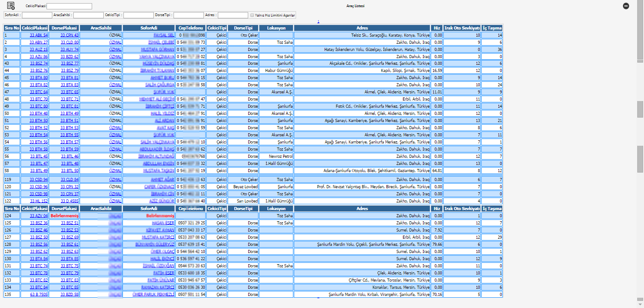The width and height of the screenshot is (644, 308).
Task: Select the Habur Gümrüğü location cell
Action: coord(276,71)
